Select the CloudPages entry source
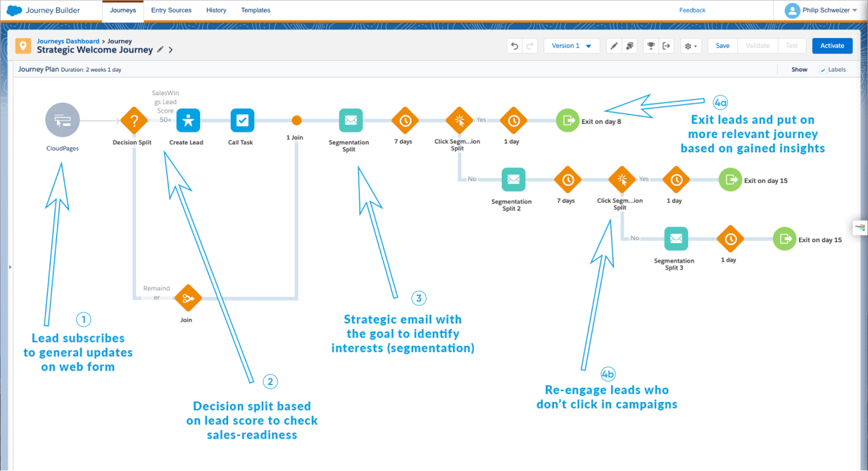The image size is (868, 471). pyautogui.click(x=63, y=120)
